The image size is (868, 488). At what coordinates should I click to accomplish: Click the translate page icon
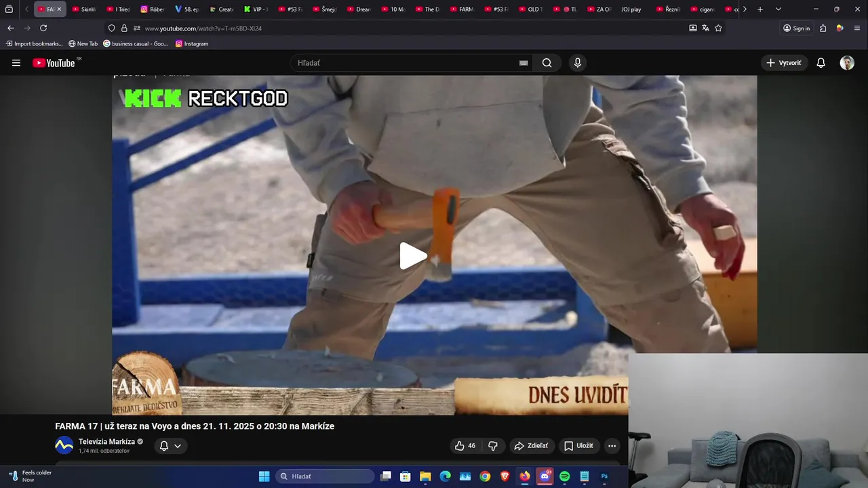[705, 28]
